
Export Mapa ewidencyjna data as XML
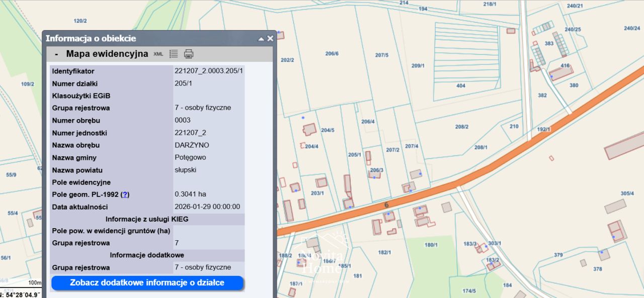[x=158, y=54]
